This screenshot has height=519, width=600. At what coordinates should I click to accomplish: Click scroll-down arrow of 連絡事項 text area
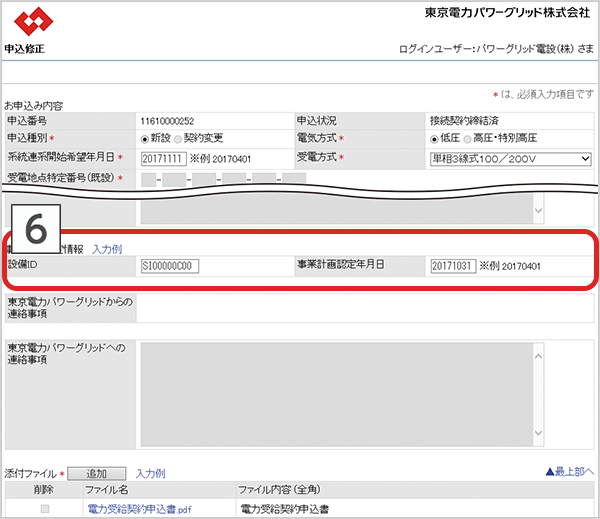coord(538,433)
